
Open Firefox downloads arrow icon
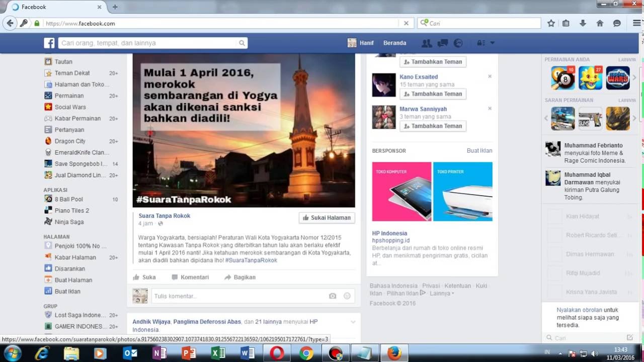point(583,23)
